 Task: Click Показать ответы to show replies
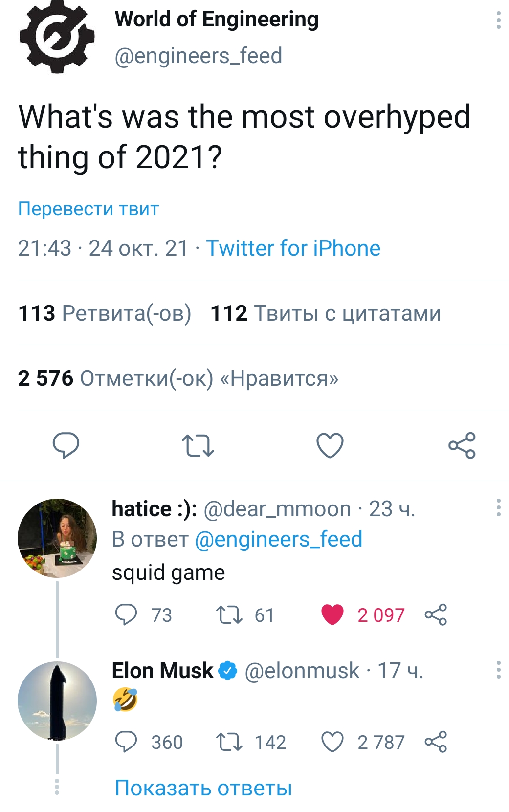203,788
